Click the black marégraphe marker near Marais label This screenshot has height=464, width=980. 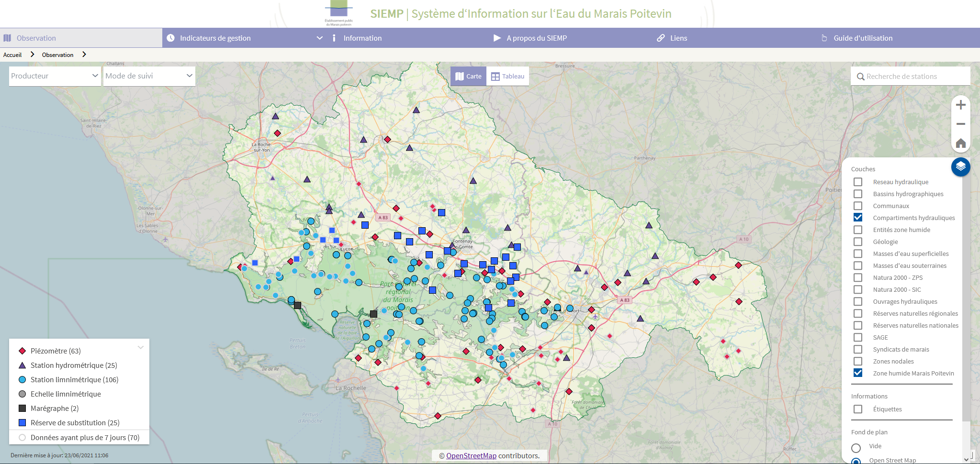pyautogui.click(x=373, y=314)
